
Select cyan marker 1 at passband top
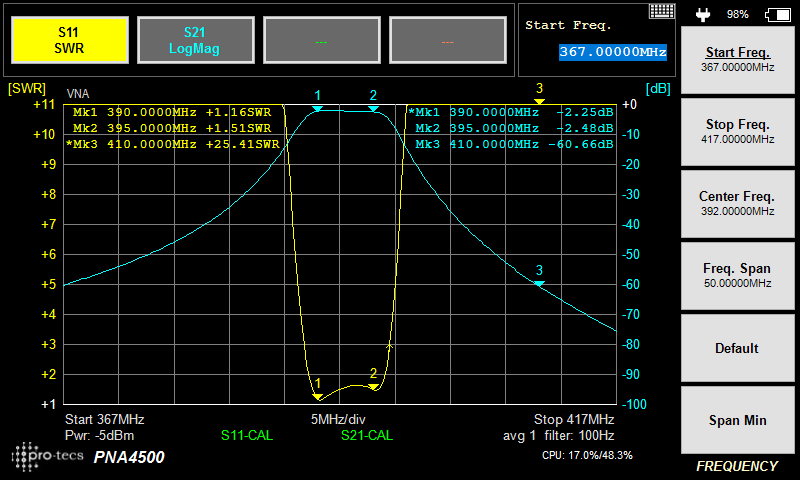point(317,108)
